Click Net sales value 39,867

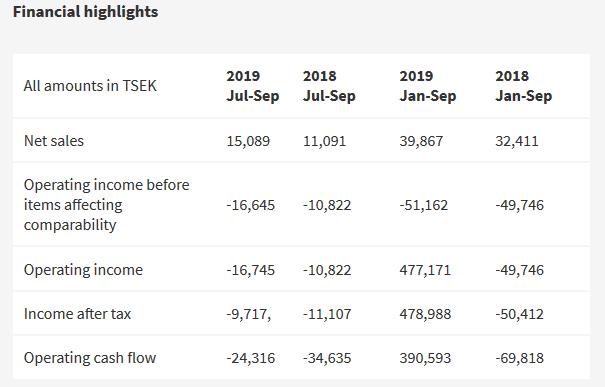point(421,141)
